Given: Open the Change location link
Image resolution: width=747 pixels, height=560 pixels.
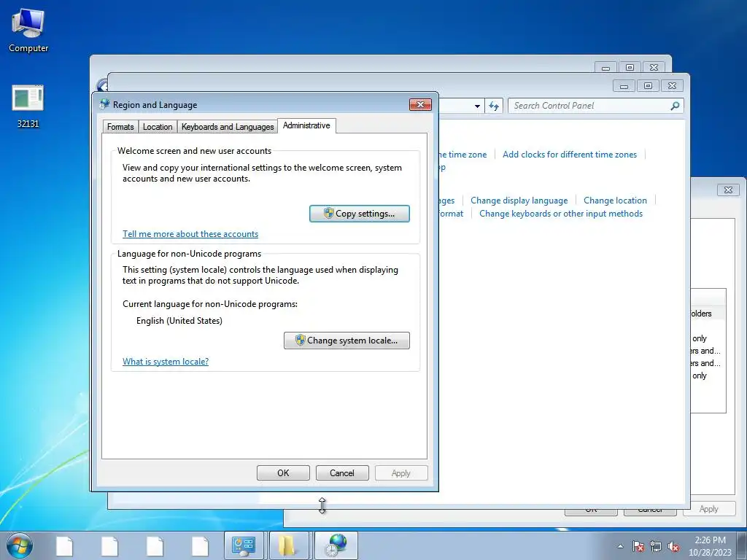Looking at the screenshot, I should [x=615, y=201].
